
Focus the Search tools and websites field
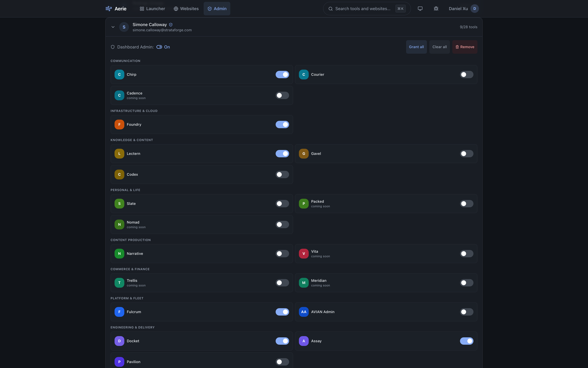click(367, 9)
